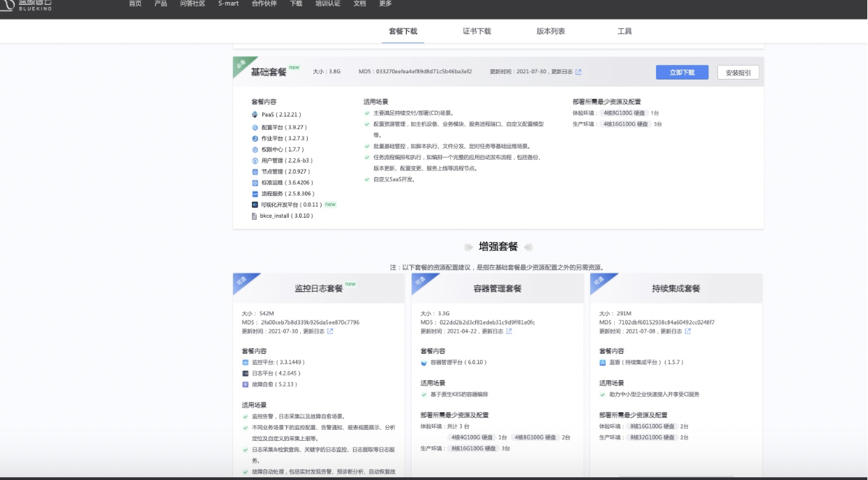This screenshot has height=480, width=868.
Task: Select S-mart in the top navigation
Action: pos(228,3)
